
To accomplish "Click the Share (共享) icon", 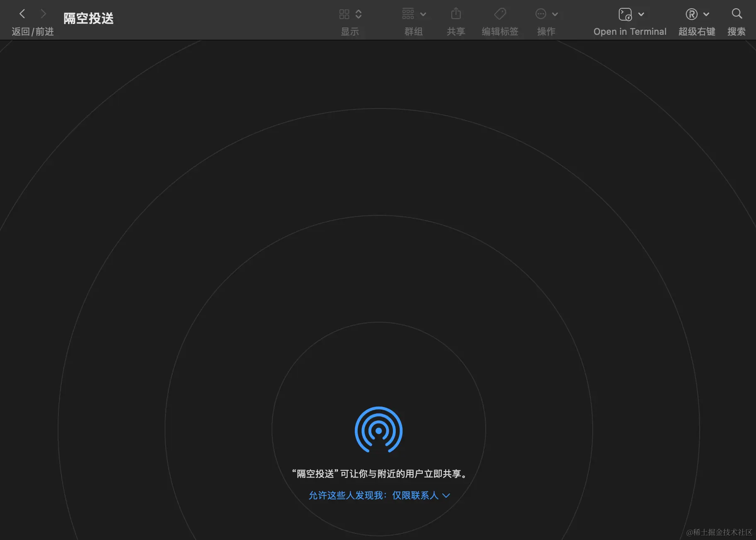I will (456, 14).
